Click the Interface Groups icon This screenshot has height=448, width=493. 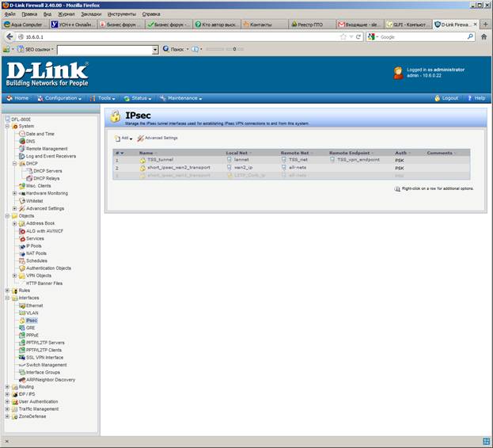coord(22,373)
